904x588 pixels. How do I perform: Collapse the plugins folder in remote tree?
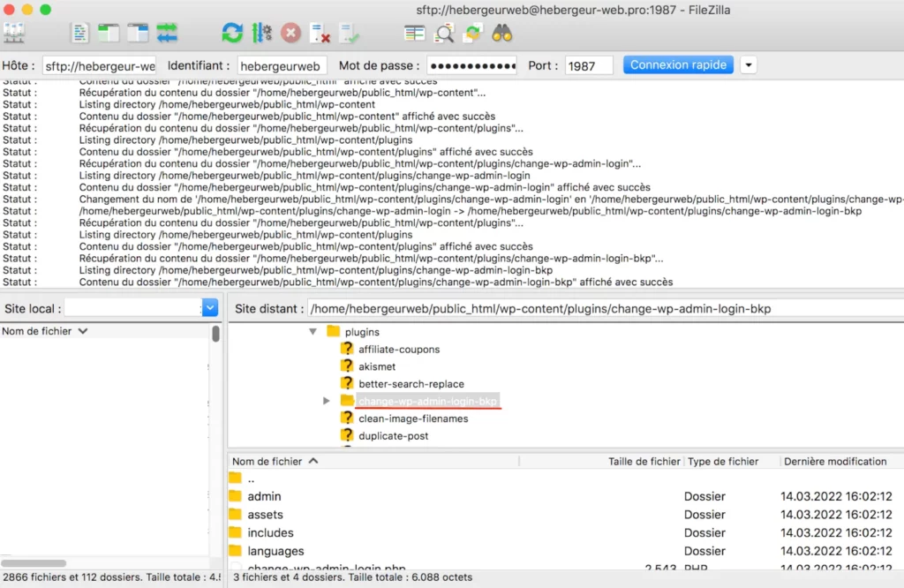click(313, 332)
